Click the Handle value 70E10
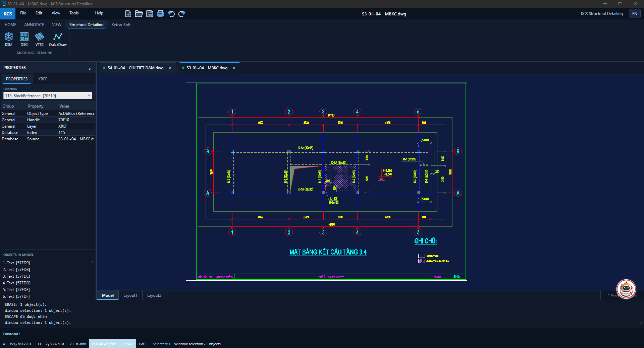The width and height of the screenshot is (644, 348). [64, 120]
